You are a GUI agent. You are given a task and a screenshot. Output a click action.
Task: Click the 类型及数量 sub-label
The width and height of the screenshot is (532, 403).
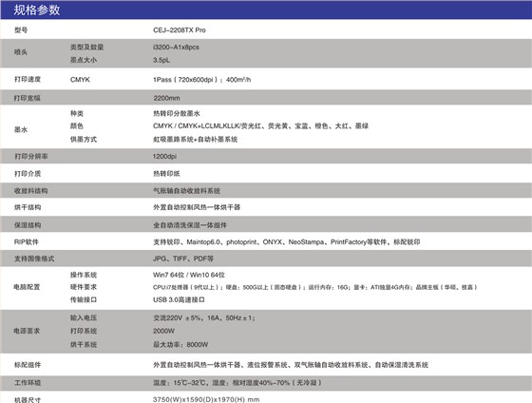(x=86, y=48)
